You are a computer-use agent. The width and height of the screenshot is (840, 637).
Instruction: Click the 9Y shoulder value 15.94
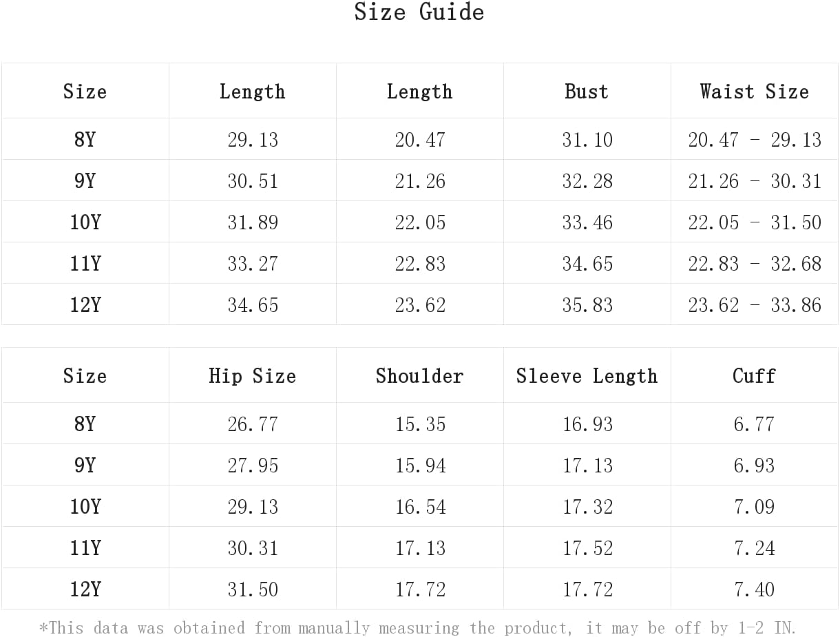(x=420, y=466)
